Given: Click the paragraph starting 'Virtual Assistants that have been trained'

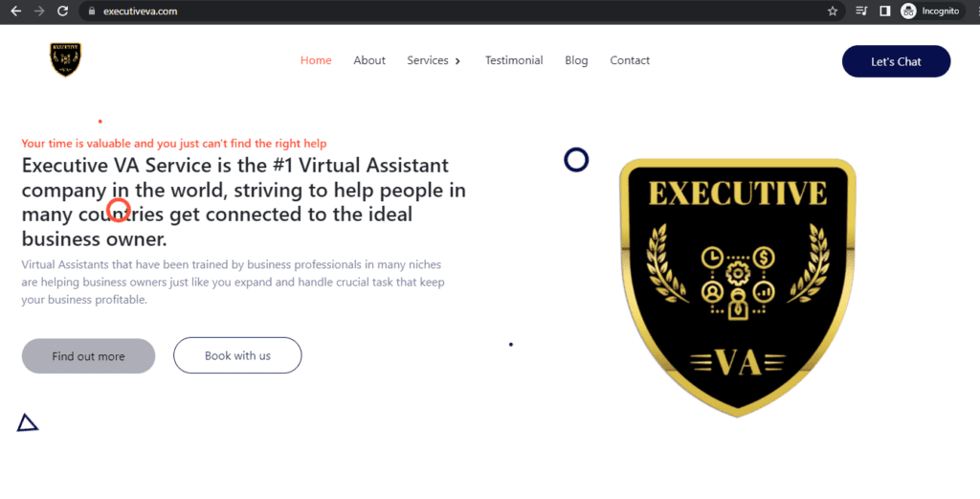Looking at the screenshot, I should 233,282.
